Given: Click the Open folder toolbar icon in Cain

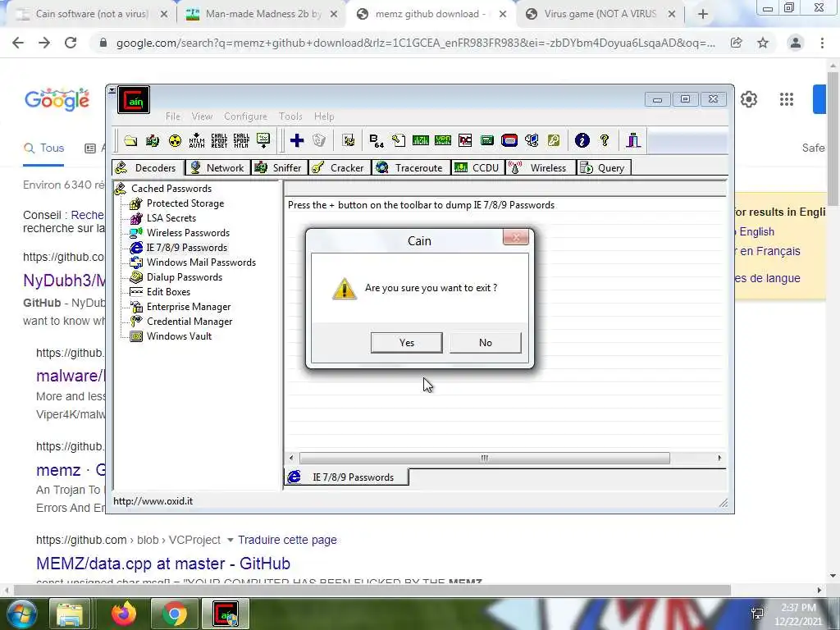Looking at the screenshot, I should tap(130, 141).
